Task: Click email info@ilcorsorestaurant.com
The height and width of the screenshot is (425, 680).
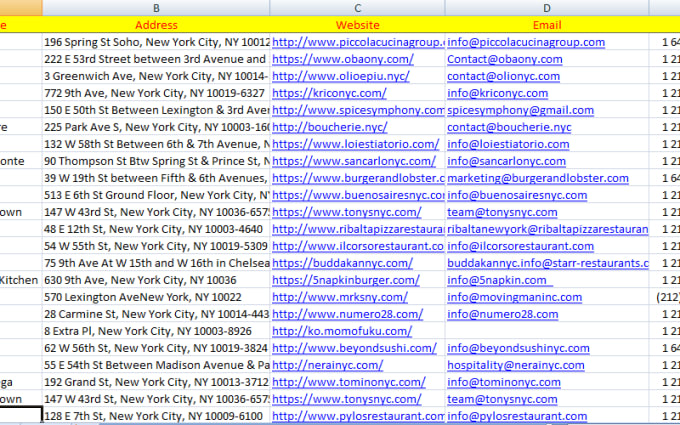Action: pos(520,246)
